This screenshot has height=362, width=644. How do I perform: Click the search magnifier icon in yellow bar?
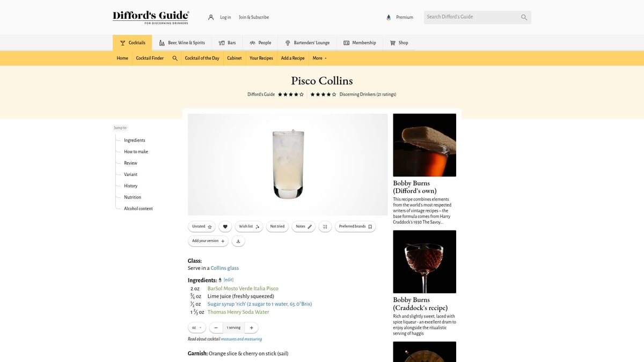click(175, 58)
